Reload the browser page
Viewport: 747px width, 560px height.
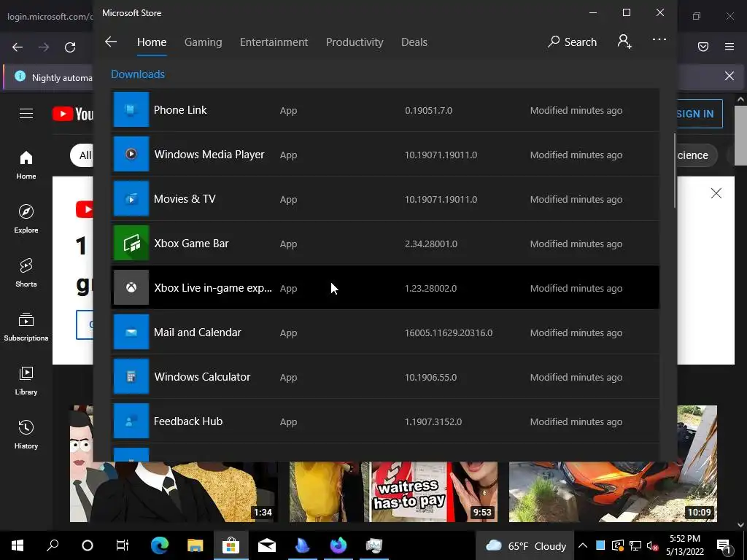click(70, 47)
